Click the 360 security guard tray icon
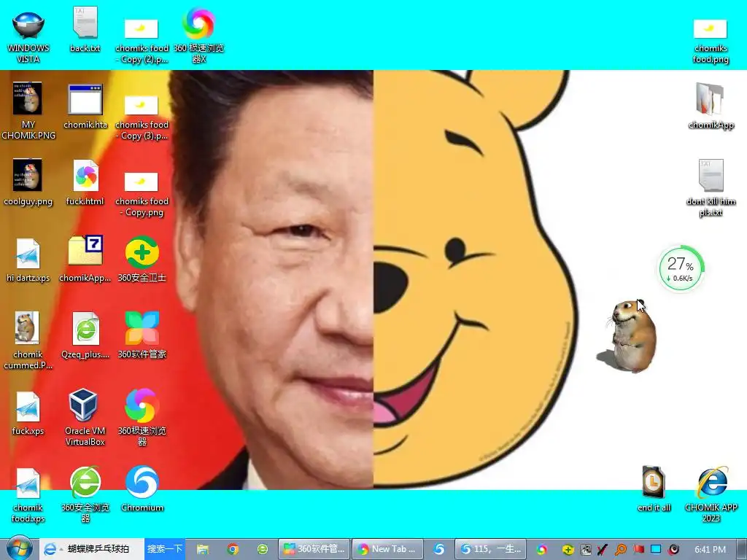 [568, 550]
